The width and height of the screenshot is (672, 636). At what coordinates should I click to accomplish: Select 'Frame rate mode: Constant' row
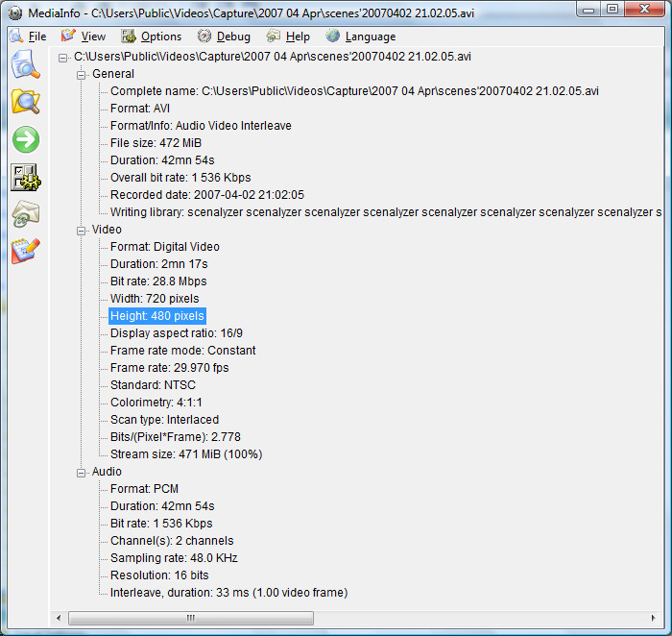pos(183,351)
